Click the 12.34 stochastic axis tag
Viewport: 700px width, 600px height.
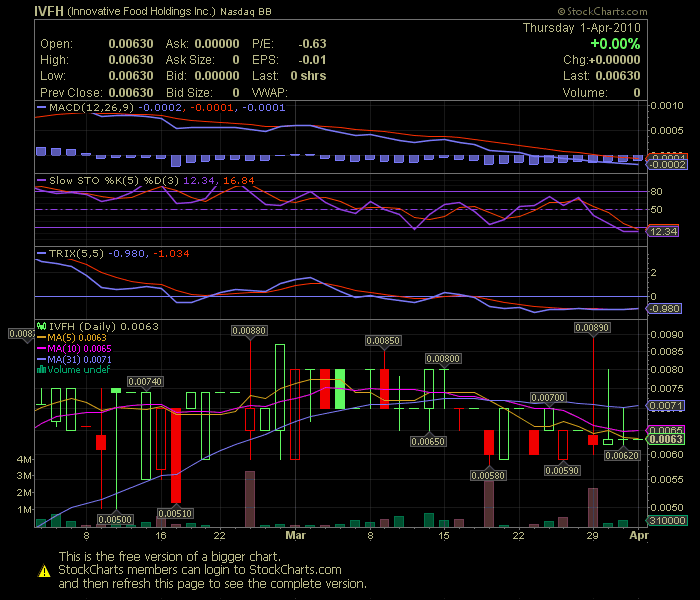pos(663,232)
